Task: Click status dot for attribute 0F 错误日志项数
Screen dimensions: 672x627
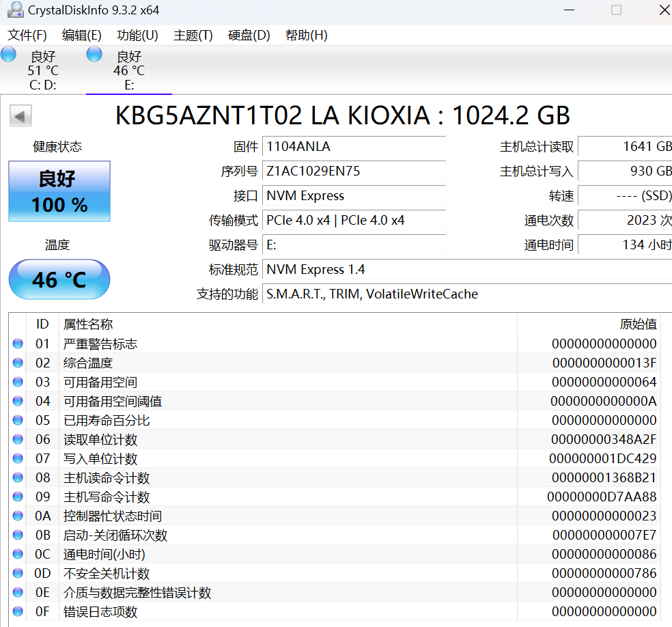Action: [18, 611]
